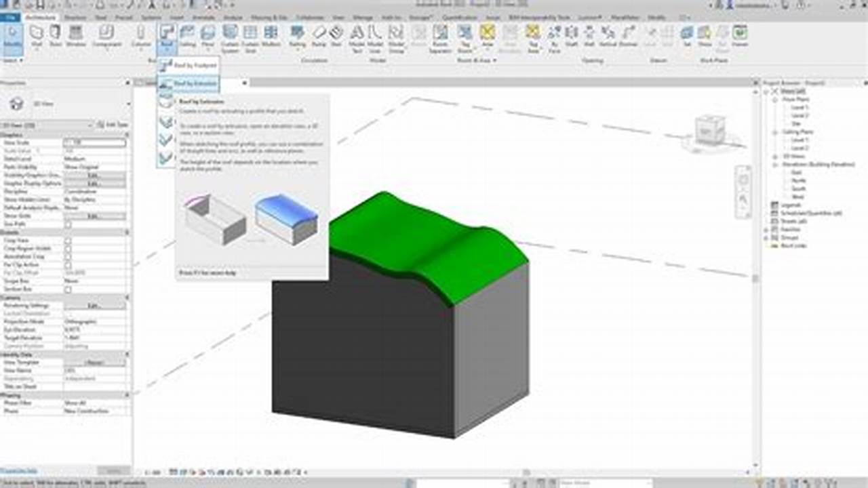Select the Door tool

point(56,33)
